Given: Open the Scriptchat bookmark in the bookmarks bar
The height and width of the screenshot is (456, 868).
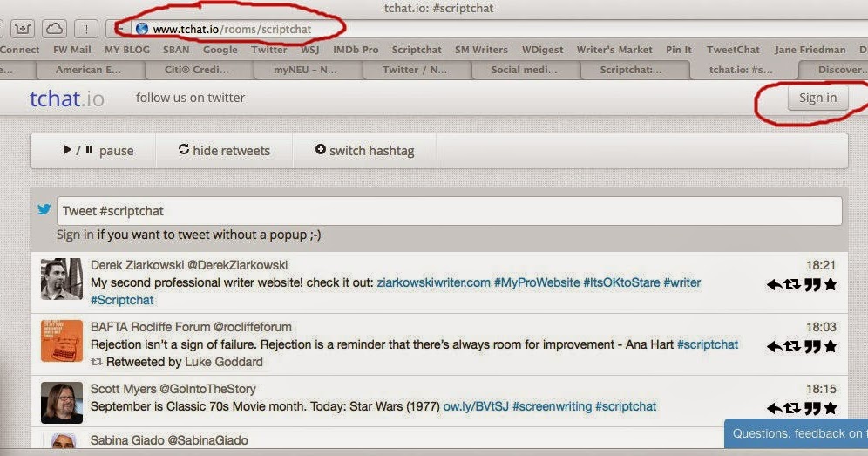Looking at the screenshot, I should tap(417, 50).
